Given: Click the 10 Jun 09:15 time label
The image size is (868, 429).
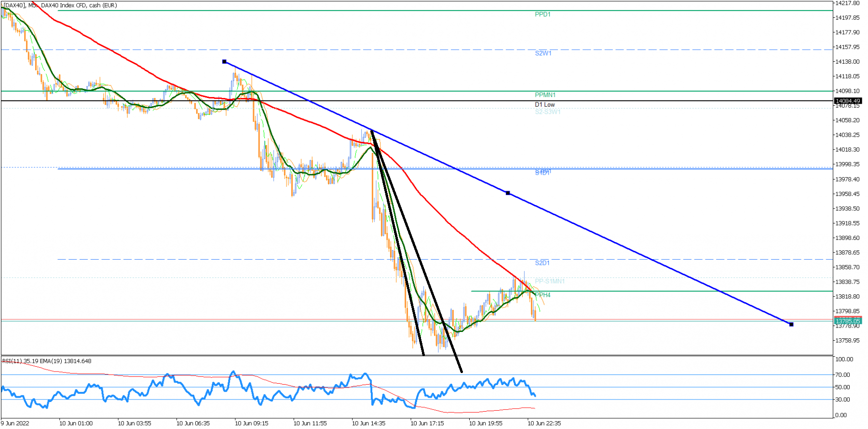Looking at the screenshot, I should [252, 423].
